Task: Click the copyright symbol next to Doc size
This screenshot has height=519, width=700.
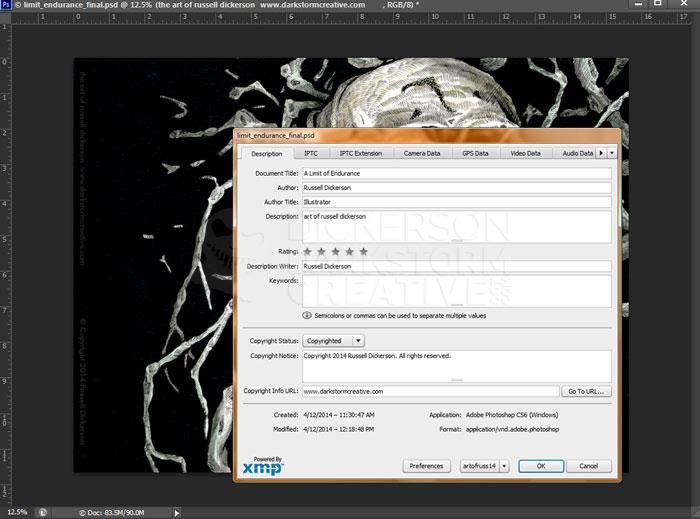Action: coord(82,513)
